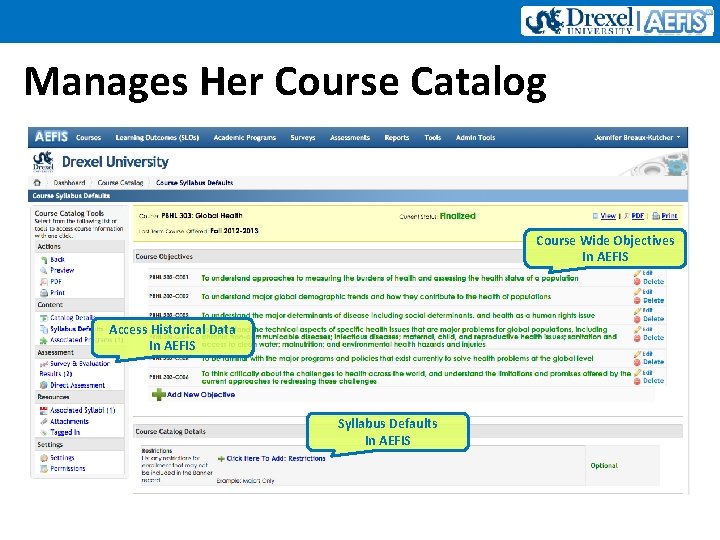Go to Course Catalog breadcrumb link
720x540 pixels.
tap(120, 182)
